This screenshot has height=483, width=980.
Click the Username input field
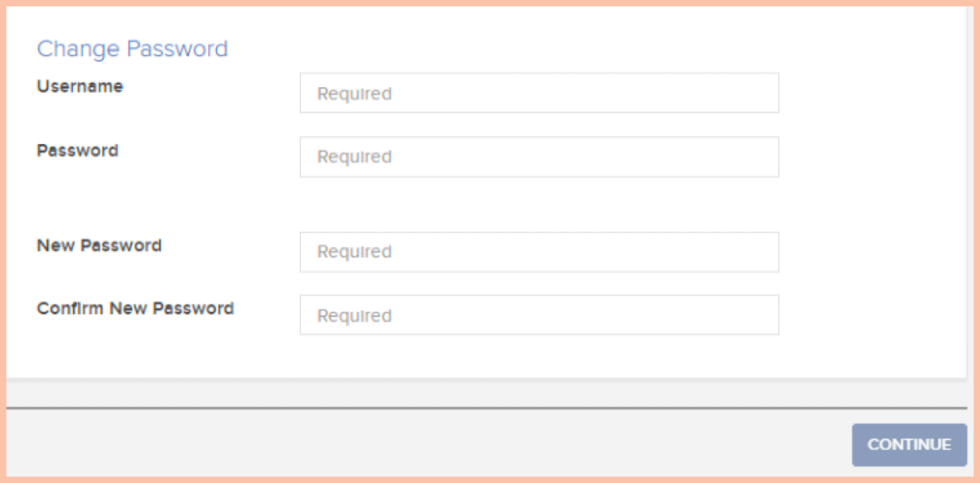tap(539, 93)
